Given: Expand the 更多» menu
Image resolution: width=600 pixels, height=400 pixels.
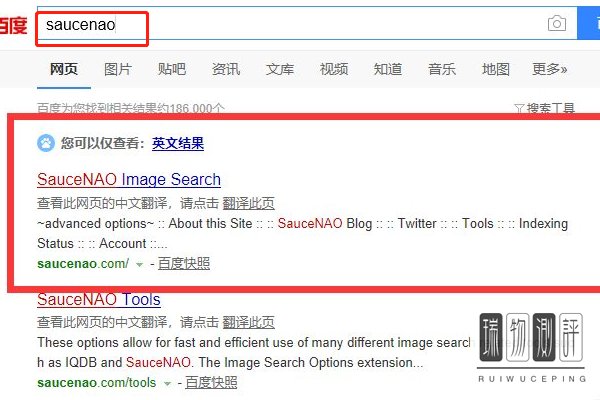Looking at the screenshot, I should click(x=549, y=69).
